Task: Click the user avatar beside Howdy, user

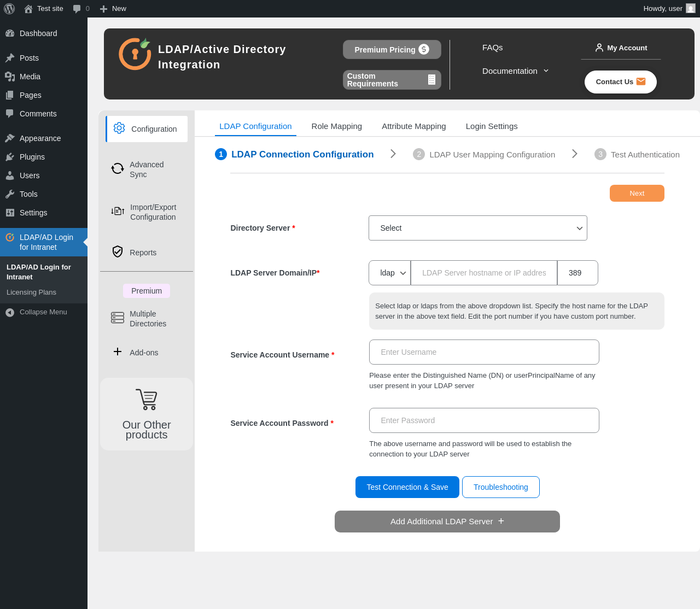Action: [691, 8]
